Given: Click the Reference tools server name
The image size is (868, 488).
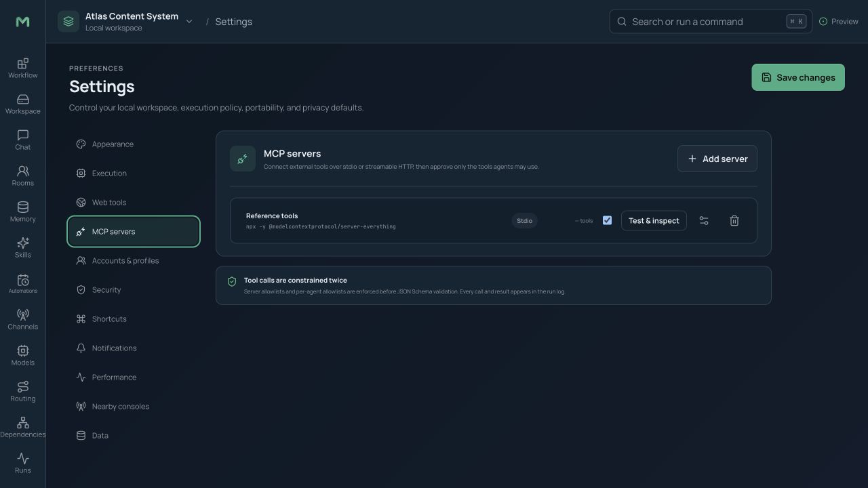Looking at the screenshot, I should coord(272,216).
